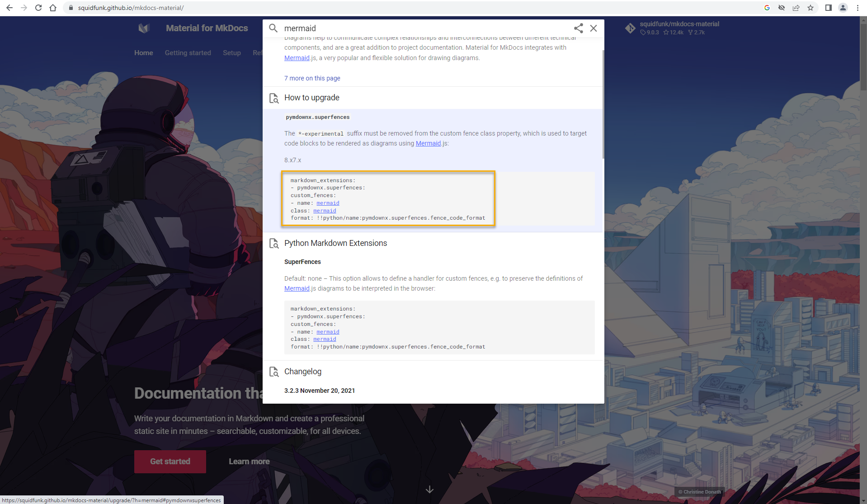Expand "7 more on this page" results
Image resolution: width=867 pixels, height=504 pixels.
[x=312, y=78]
